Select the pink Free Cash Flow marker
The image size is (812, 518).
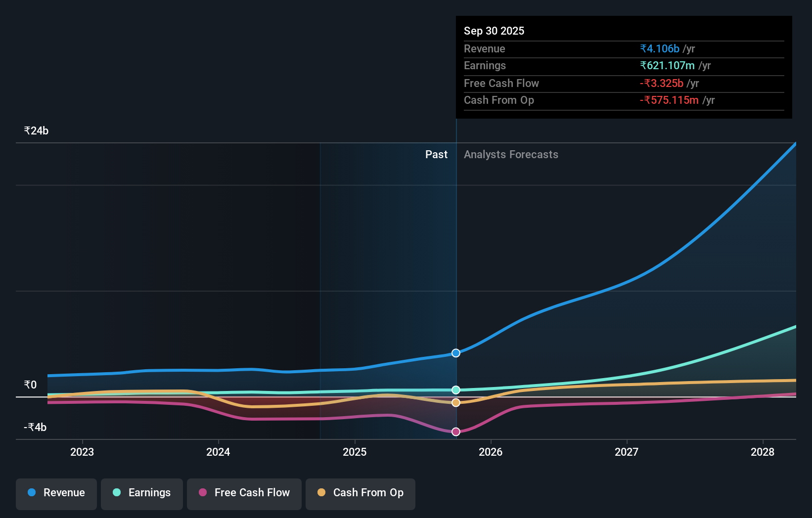(x=455, y=432)
